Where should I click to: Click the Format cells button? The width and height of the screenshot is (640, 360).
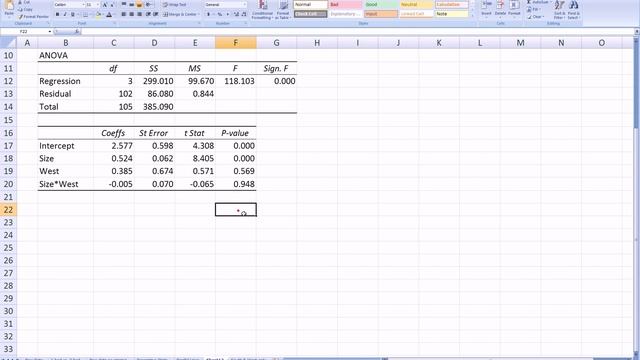[x=514, y=9]
